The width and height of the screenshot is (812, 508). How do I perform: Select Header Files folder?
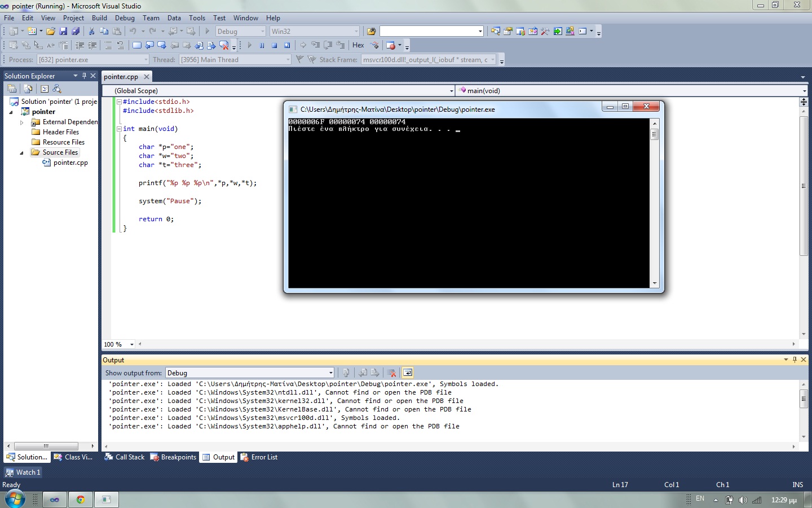tap(55, 132)
